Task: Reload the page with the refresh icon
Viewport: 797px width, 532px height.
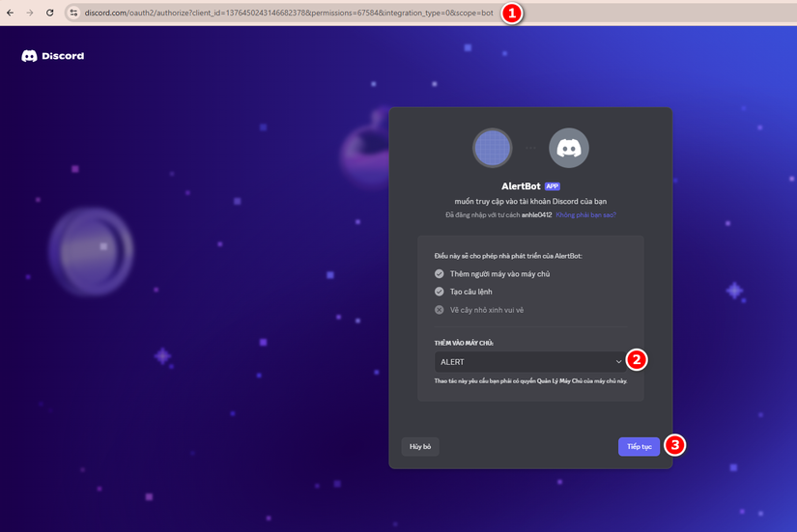Action: click(x=50, y=13)
